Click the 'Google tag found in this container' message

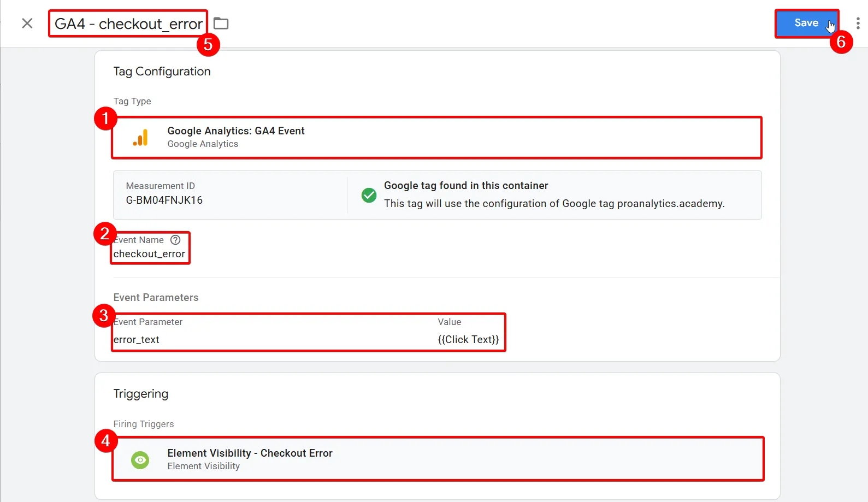[466, 186]
